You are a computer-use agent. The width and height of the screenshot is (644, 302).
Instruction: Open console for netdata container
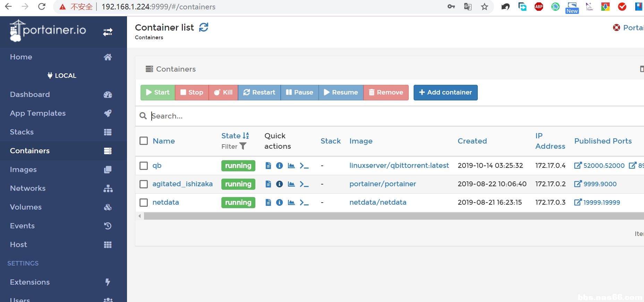pos(304,203)
